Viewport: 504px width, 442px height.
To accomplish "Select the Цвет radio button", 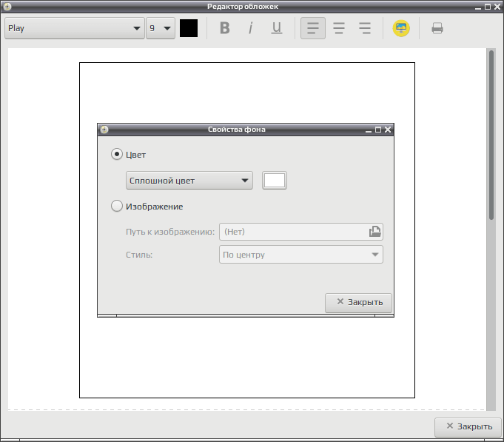I will tap(117, 154).
